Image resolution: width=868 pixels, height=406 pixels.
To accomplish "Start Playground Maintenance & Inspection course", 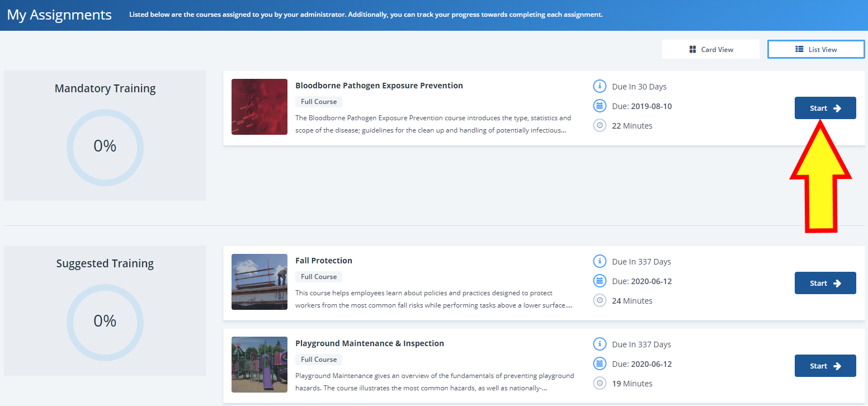I will pos(825,366).
